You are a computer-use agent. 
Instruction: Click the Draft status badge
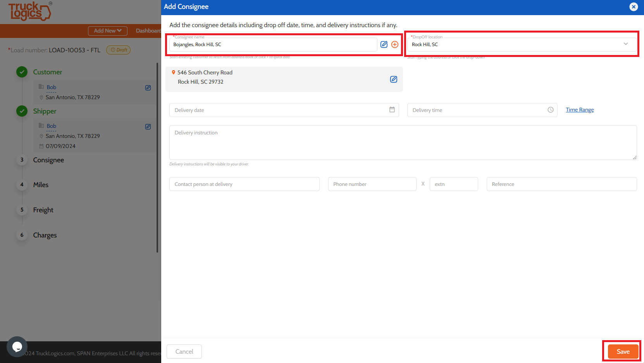click(x=118, y=50)
